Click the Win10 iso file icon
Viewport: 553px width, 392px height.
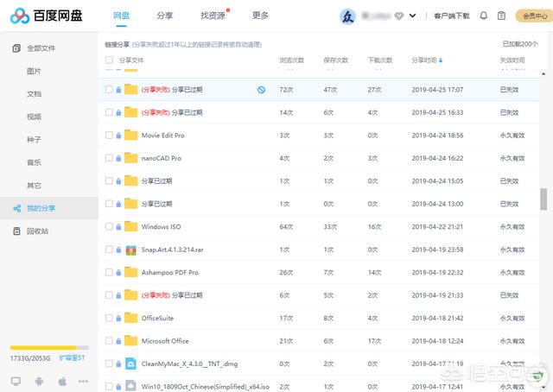(130, 386)
